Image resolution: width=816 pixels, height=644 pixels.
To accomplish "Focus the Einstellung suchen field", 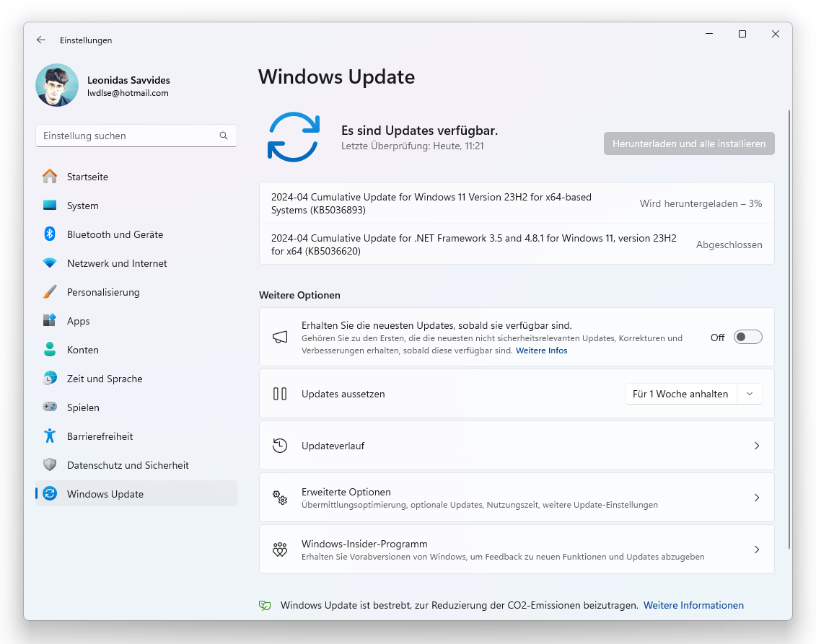I will (136, 136).
